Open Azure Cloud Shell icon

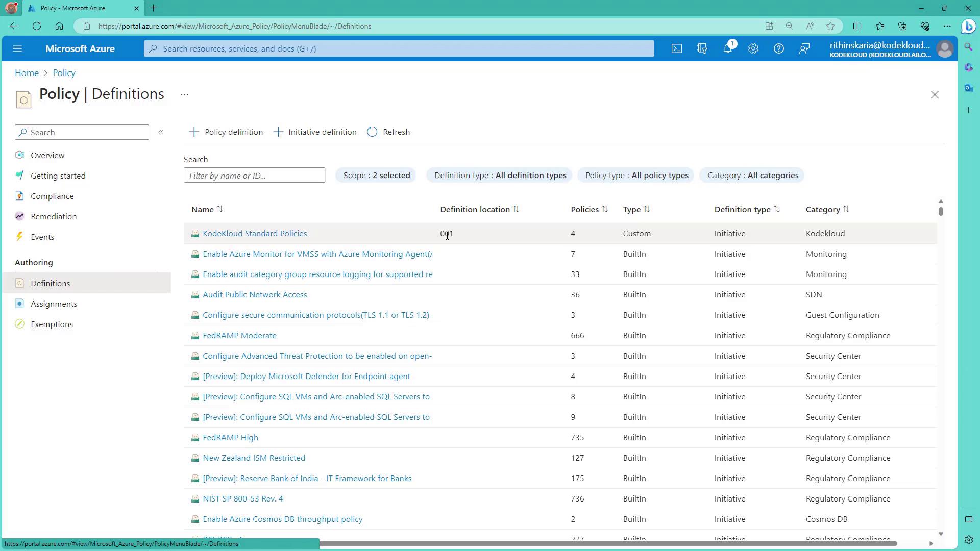tap(676, 49)
